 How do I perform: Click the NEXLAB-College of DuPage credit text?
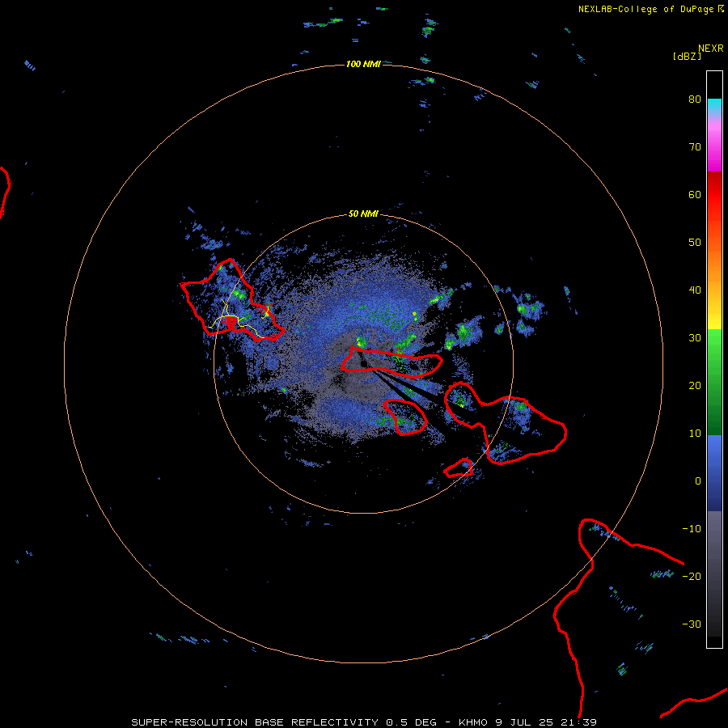(x=645, y=9)
